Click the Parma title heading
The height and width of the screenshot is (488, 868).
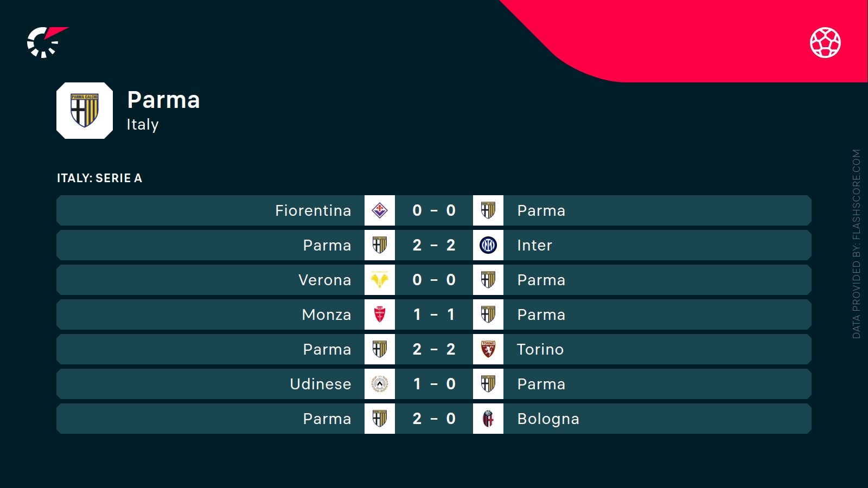click(163, 100)
